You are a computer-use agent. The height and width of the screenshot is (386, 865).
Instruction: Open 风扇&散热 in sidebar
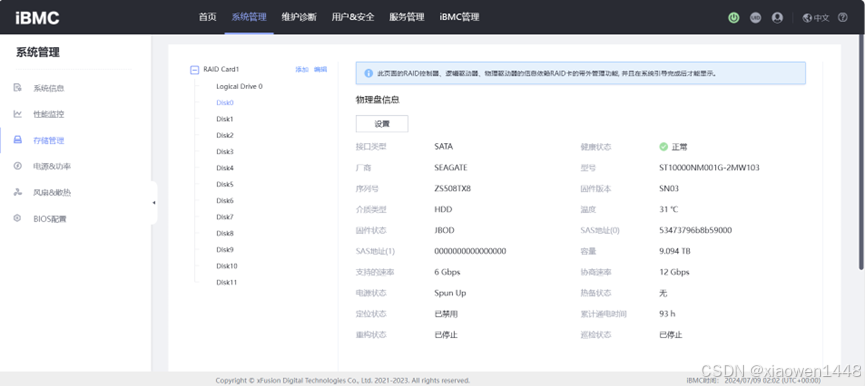coord(52,193)
